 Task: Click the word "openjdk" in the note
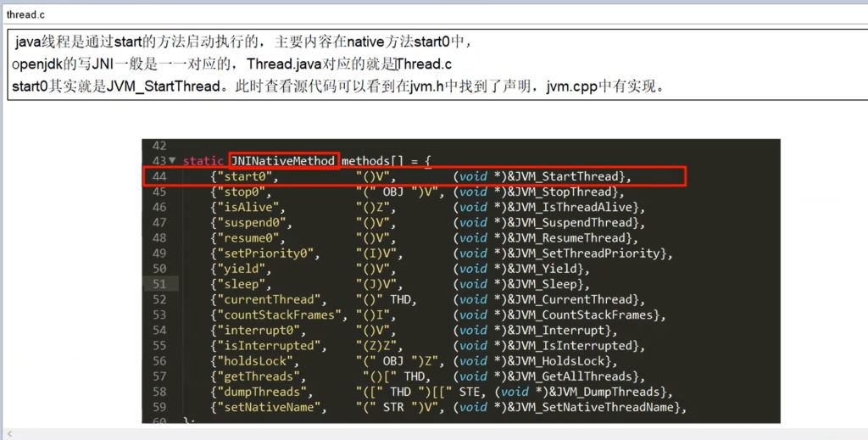pyautogui.click(x=37, y=64)
